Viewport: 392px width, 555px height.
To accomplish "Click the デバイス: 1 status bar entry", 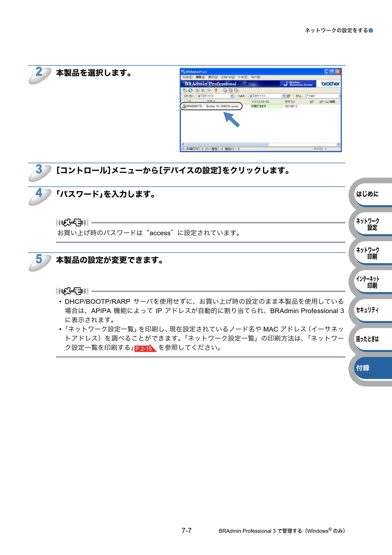I will pyautogui.click(x=320, y=149).
